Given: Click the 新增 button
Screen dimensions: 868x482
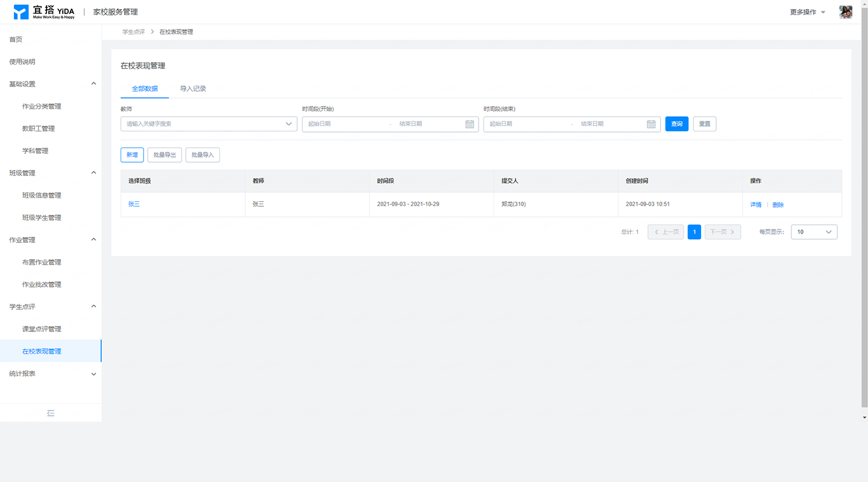Looking at the screenshot, I should pos(132,155).
